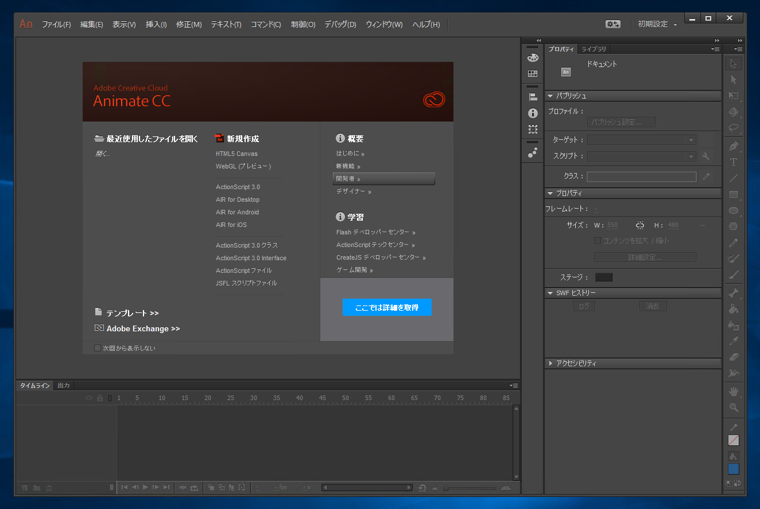Click the pencil edit icon beside クラス field
This screenshot has height=509, width=760.
(x=706, y=176)
